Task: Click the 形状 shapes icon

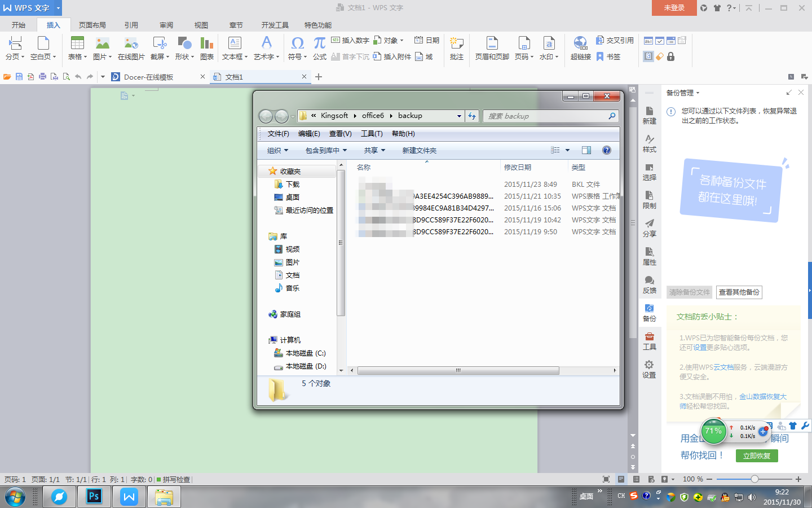Action: point(184,43)
